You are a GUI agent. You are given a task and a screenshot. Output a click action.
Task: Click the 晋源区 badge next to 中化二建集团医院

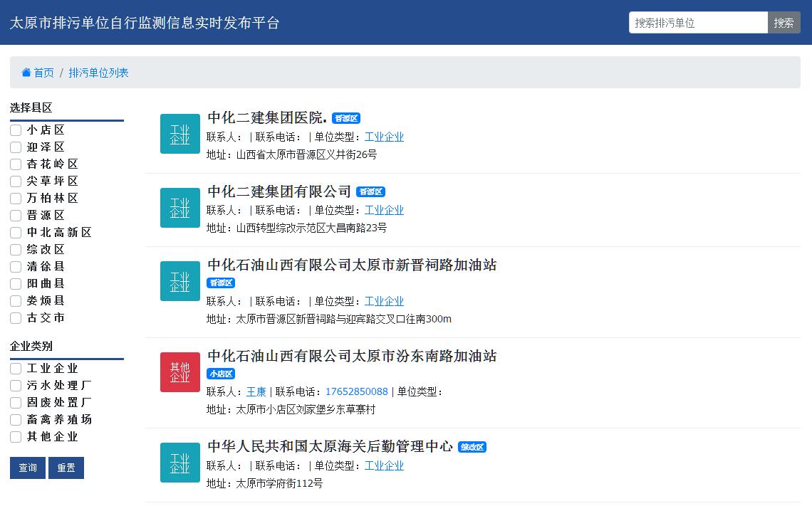pos(346,119)
